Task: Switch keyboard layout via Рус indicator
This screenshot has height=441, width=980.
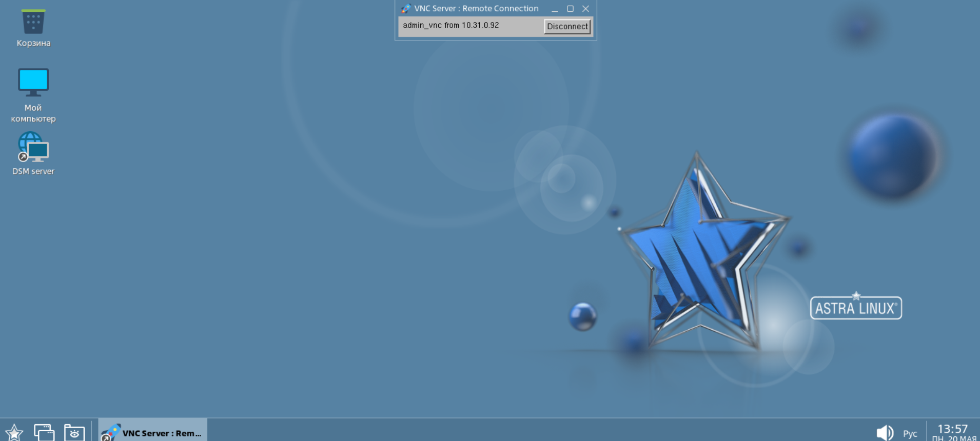Action: [910, 434]
